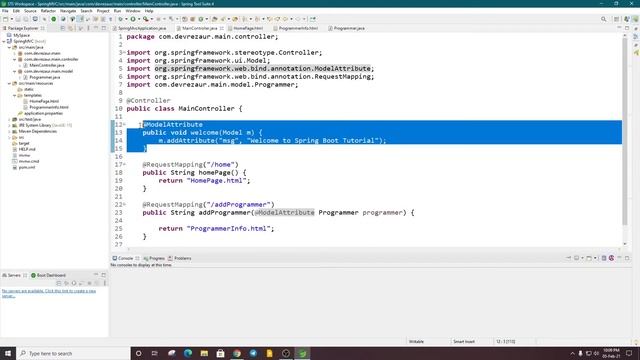This screenshot has width=640, height=360.
Task: Open the New toolbar dropdown arrow
Action: (x=11, y=19)
